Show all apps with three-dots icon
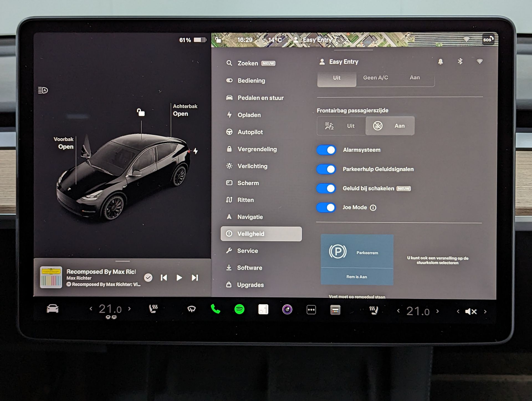This screenshot has height=401, width=532. pyautogui.click(x=311, y=310)
